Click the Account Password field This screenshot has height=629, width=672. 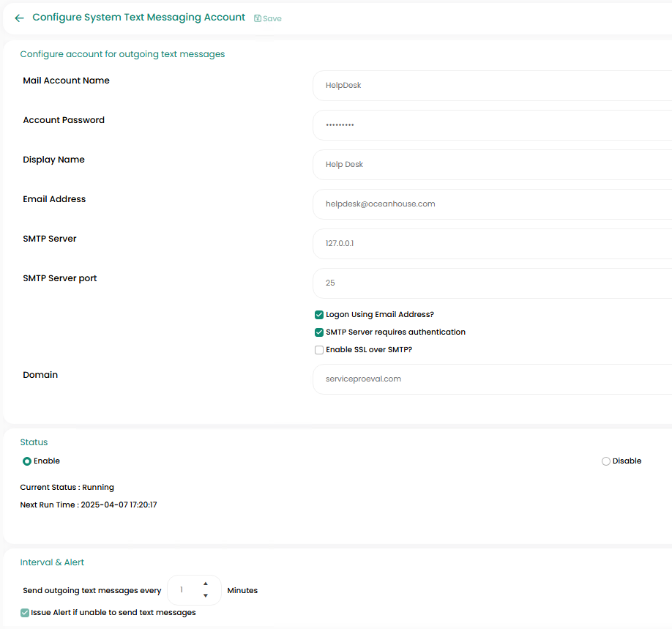[492, 125]
